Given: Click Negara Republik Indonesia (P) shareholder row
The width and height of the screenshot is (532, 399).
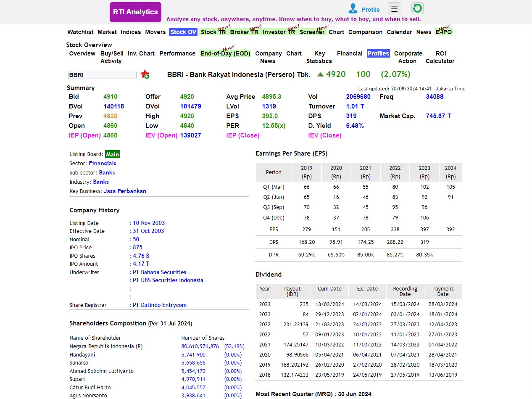Looking at the screenshot, I should [x=159, y=346].
